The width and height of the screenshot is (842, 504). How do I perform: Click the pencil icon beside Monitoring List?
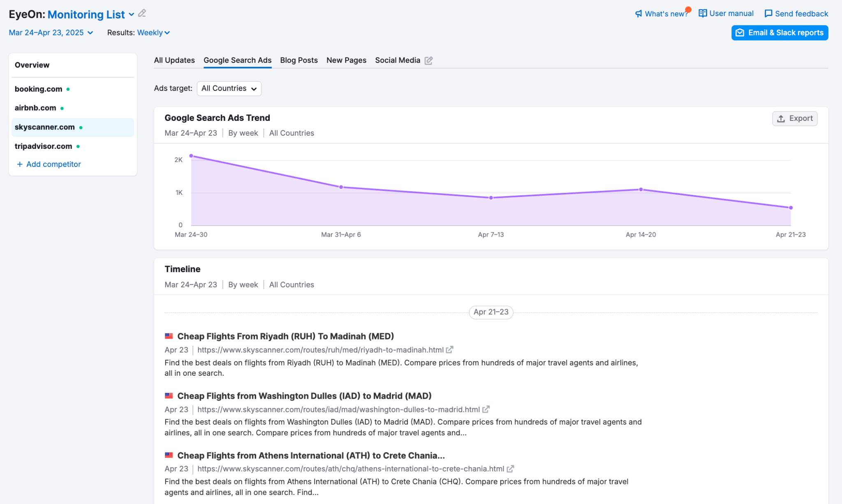coord(142,14)
